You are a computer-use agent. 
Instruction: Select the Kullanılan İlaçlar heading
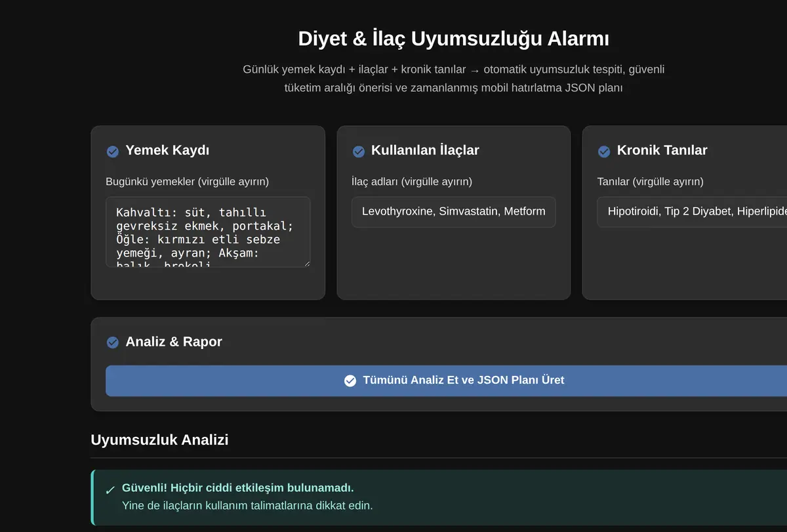click(425, 150)
